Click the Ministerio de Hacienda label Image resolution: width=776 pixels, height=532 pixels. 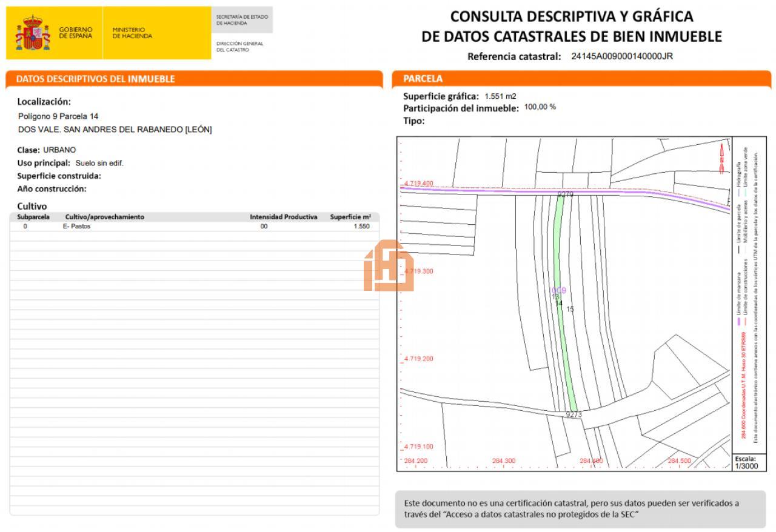(132, 33)
